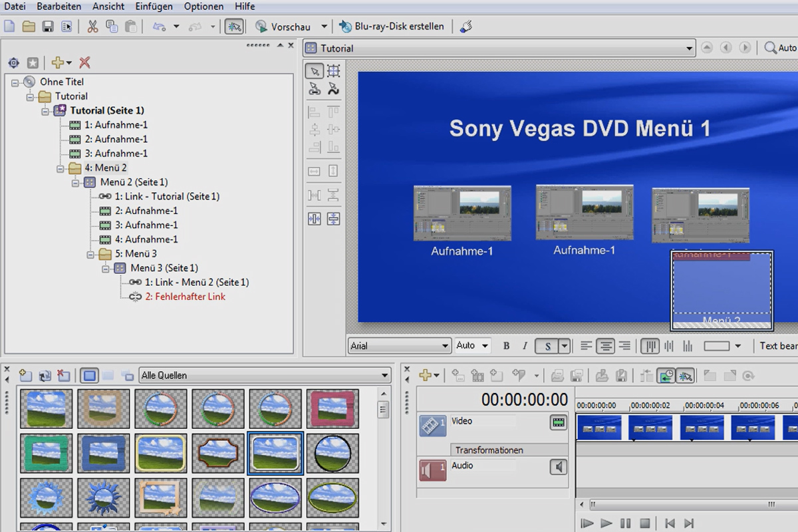Open the Einfügen menu
Viewport: 798px width, 532px height.
pos(154,6)
